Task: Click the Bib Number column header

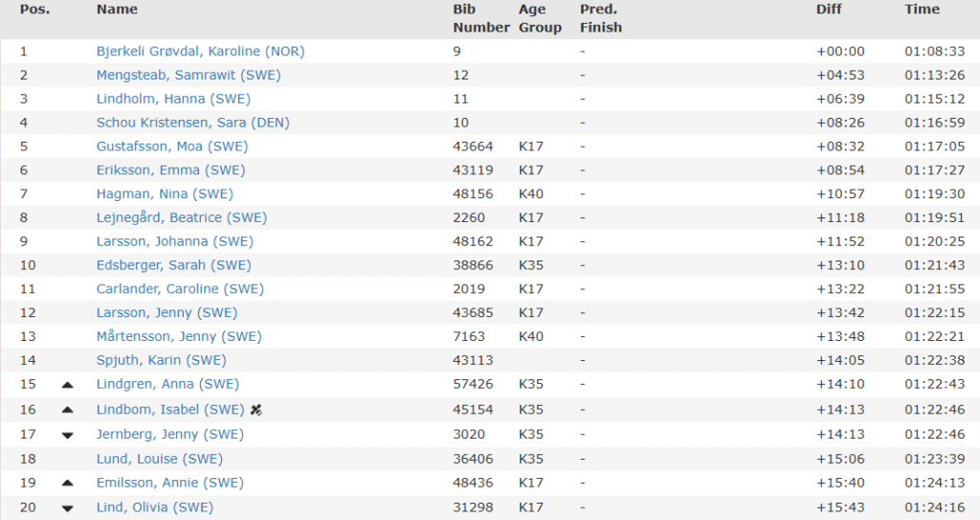Action: pos(480,18)
